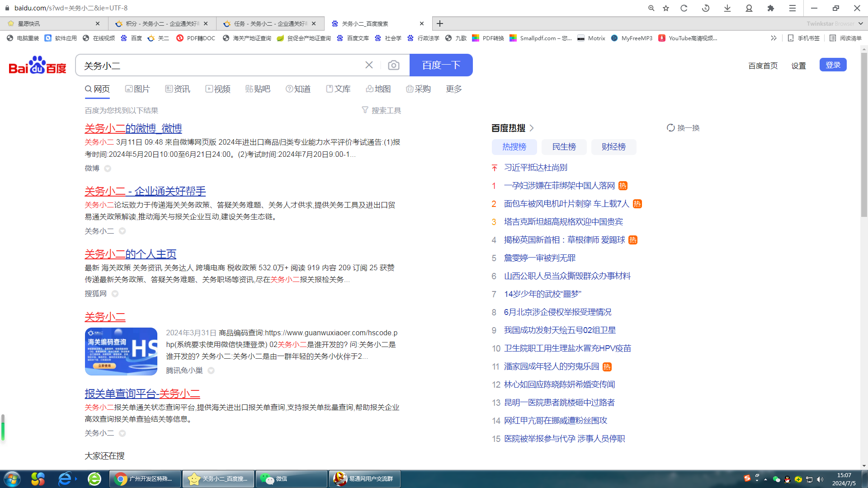Screen dimensions: 868x488
Task: Close the 积分 - 关务小二 browser tab
Action: click(x=206, y=23)
